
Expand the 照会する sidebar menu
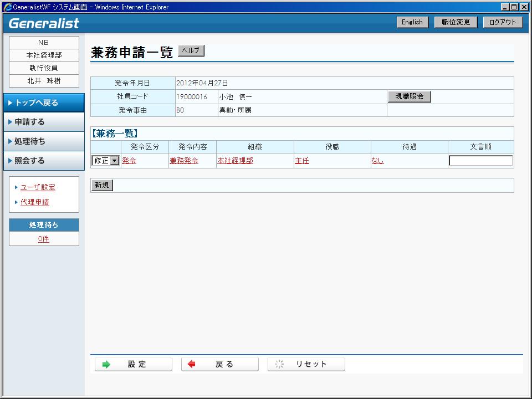(x=44, y=161)
